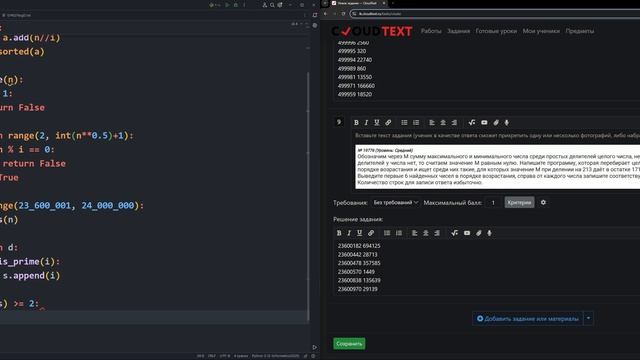Right-align text in the solution editor

tap(437, 233)
